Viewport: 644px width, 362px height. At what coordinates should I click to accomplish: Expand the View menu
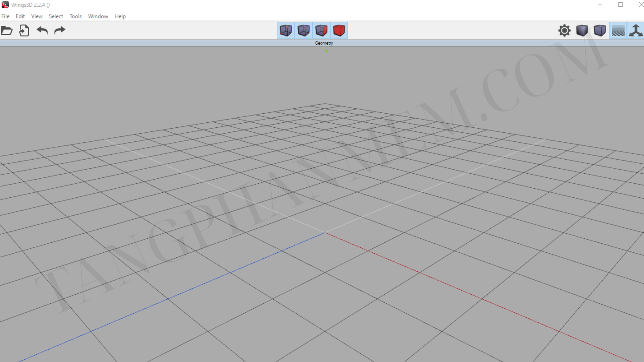(37, 16)
